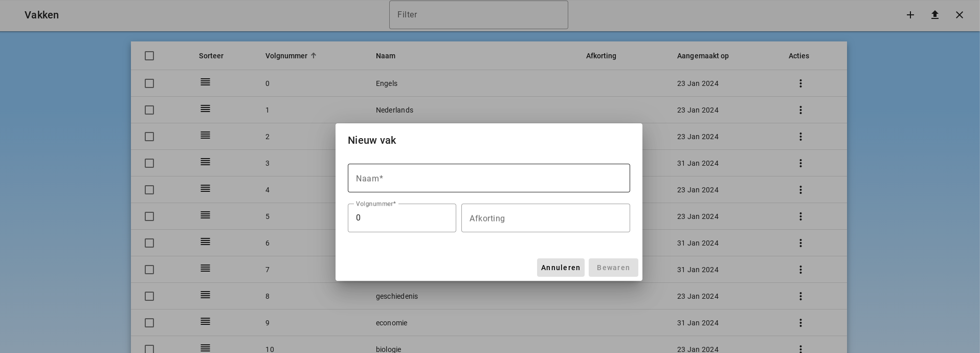Open actions menu for Engels row
This screenshot has height=353, width=980.
pyautogui.click(x=800, y=83)
